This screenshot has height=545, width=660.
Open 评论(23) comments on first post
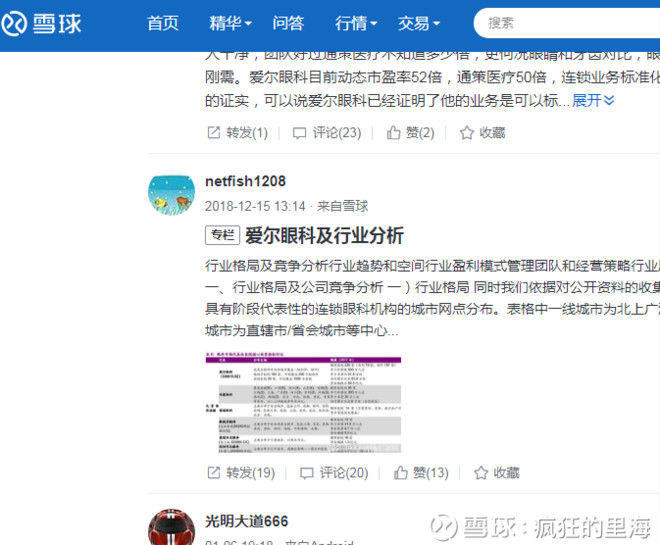[x=327, y=133]
